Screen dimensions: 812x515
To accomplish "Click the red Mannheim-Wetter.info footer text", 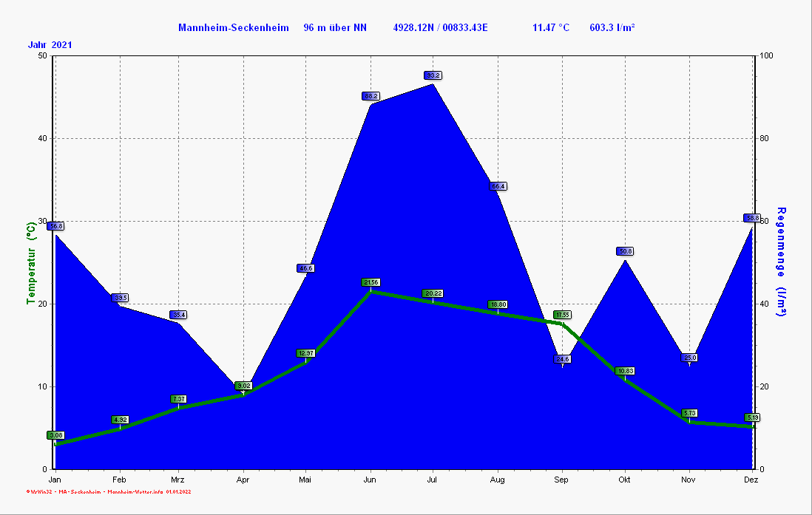I will 135,491.
